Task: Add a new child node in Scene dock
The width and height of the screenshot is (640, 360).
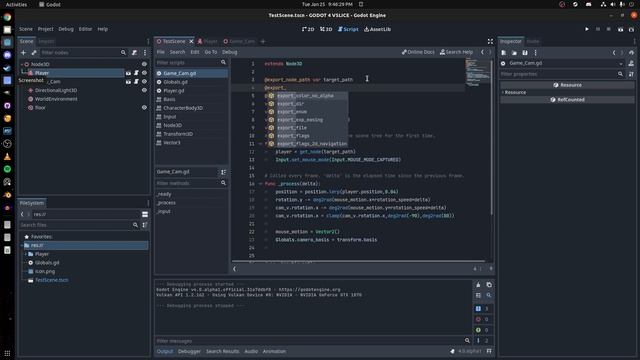Action: coord(23,53)
